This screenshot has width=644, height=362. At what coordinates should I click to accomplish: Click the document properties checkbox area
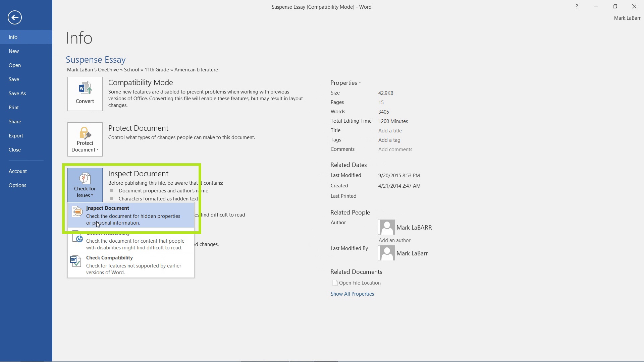tap(111, 190)
